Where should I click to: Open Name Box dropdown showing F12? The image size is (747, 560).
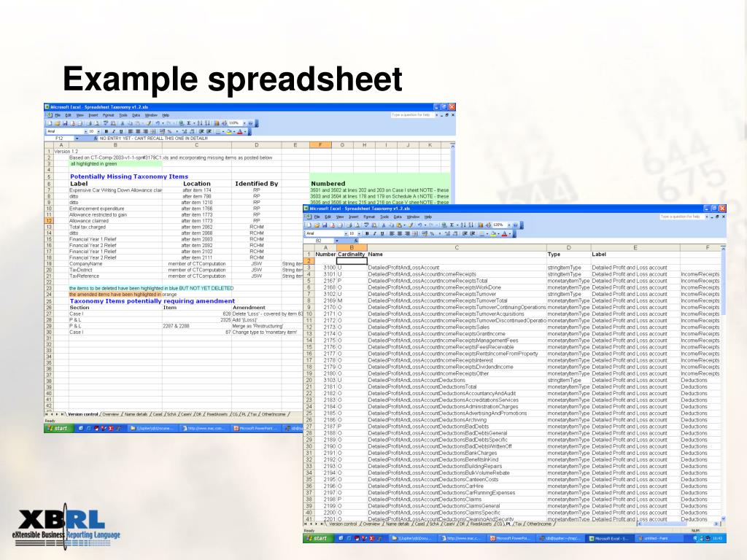77,138
